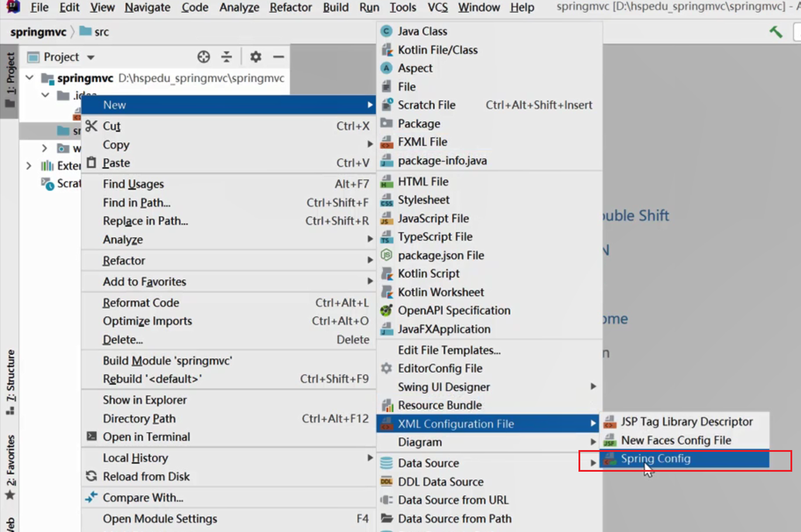Click the collapse all icon in Project panel
Screen dimensions: 801x532
[227, 57]
